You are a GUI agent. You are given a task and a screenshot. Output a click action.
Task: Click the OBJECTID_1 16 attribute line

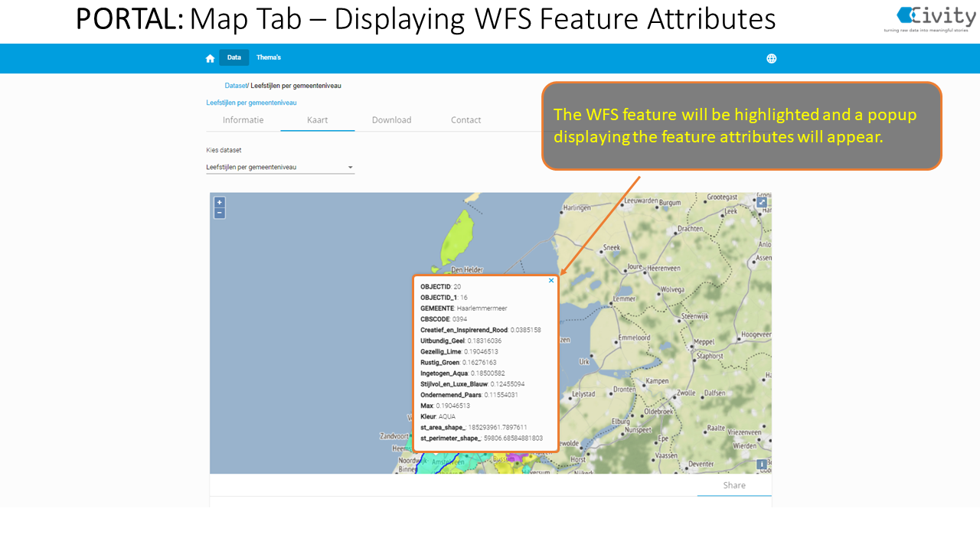coord(444,298)
